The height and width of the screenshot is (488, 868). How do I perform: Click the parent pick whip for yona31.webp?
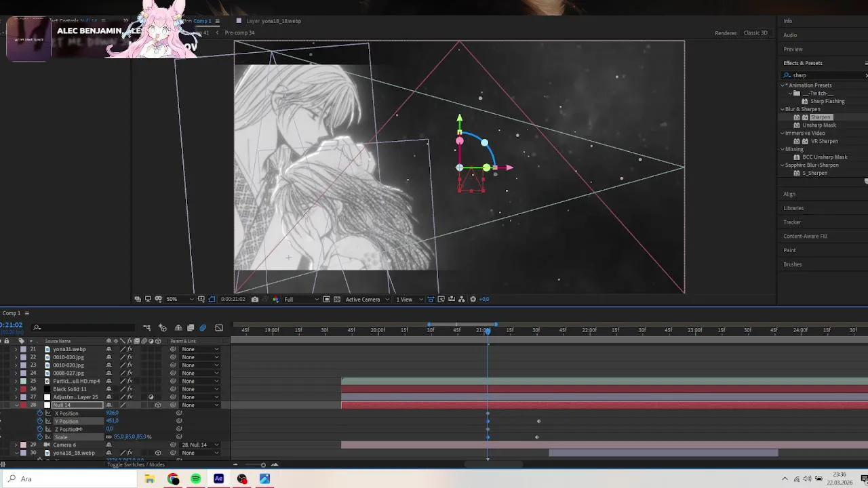(173, 349)
